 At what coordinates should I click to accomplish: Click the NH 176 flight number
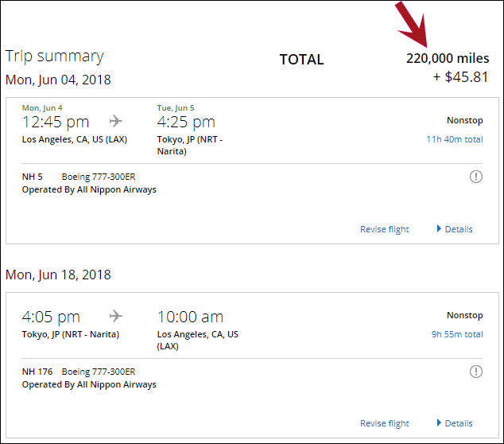pyautogui.click(x=36, y=372)
